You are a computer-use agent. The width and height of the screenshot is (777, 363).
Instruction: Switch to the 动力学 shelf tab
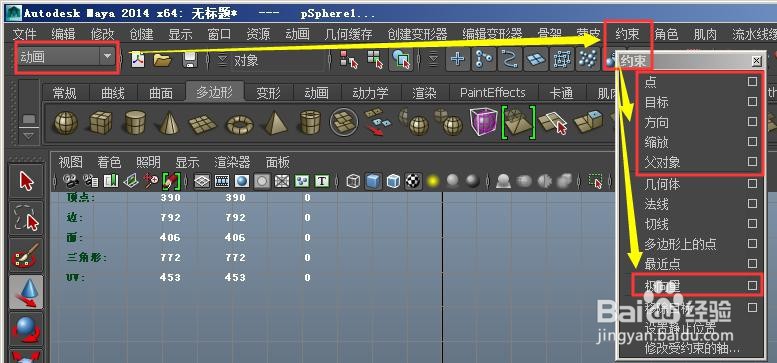click(x=370, y=93)
